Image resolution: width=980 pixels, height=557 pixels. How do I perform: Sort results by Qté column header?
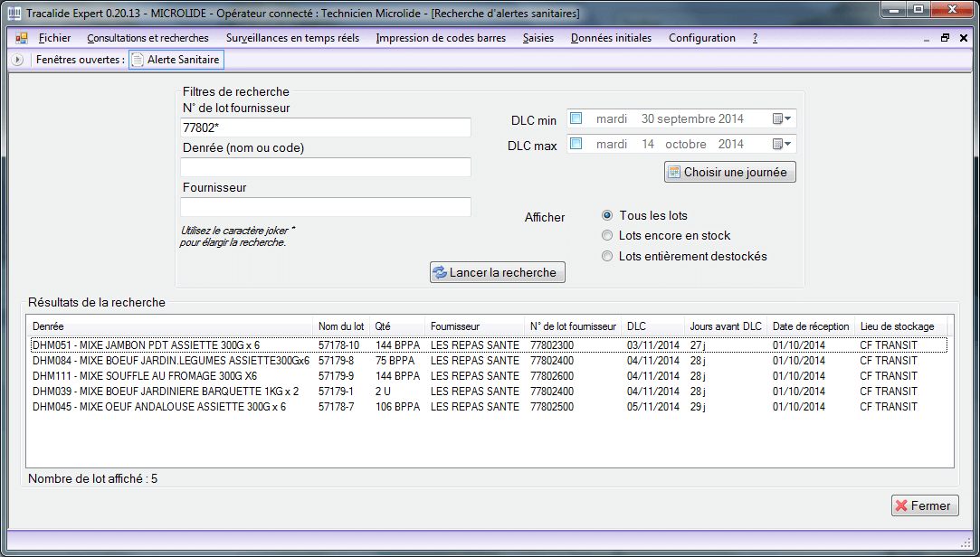(397, 326)
